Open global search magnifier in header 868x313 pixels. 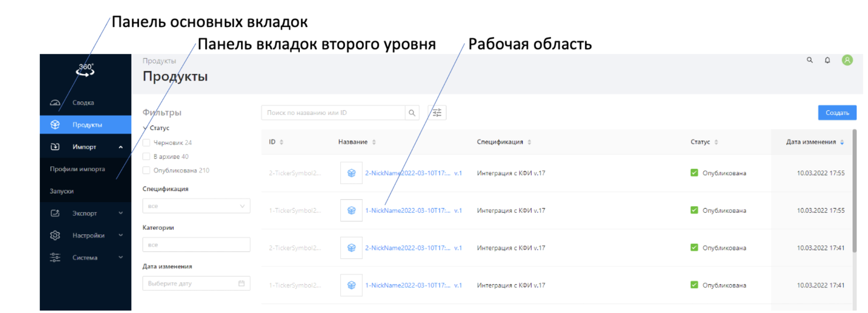click(810, 60)
